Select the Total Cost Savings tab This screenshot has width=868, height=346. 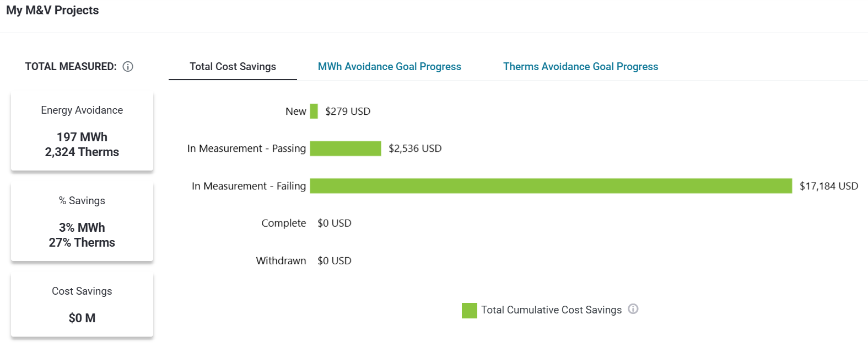point(233,67)
